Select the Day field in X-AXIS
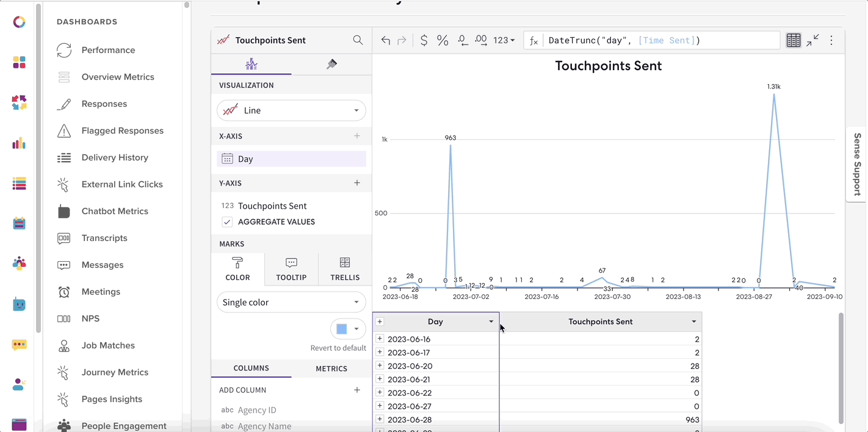This screenshot has height=432, width=868. click(291, 159)
